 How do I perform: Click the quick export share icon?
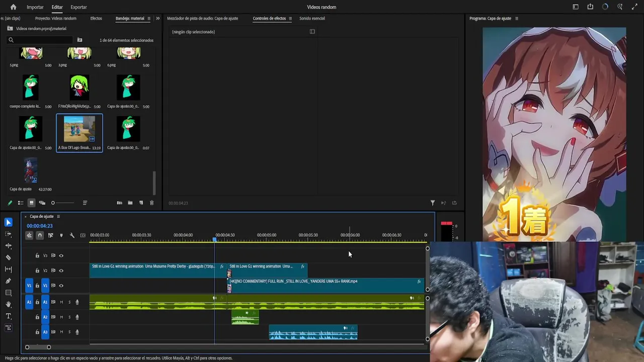(x=590, y=7)
